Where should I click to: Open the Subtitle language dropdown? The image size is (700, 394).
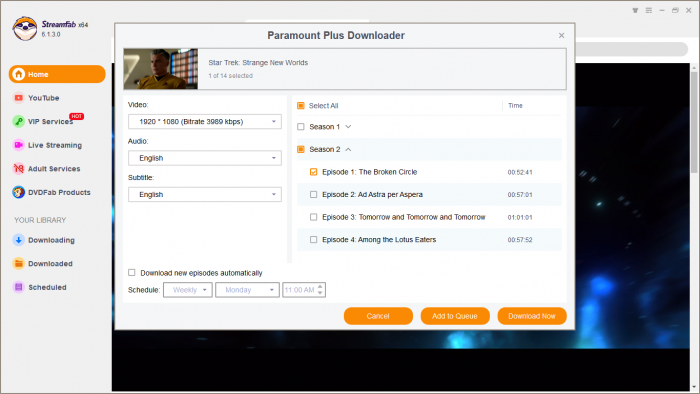click(x=205, y=195)
